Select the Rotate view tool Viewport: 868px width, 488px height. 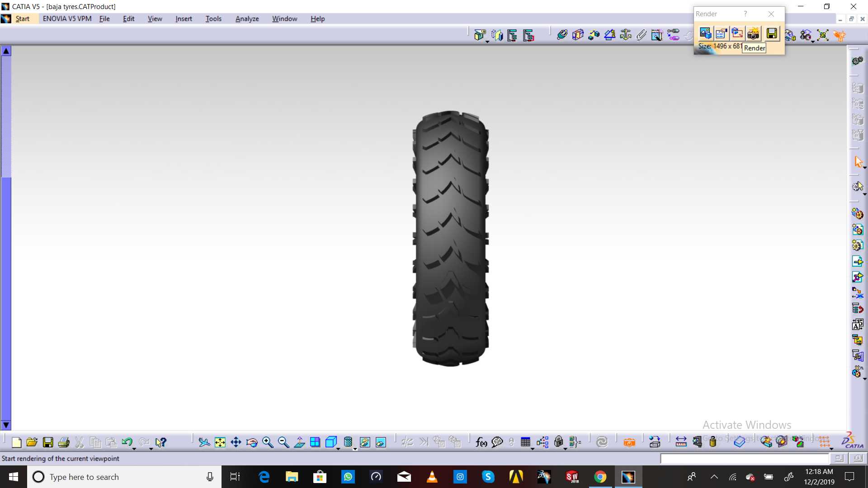252,442
